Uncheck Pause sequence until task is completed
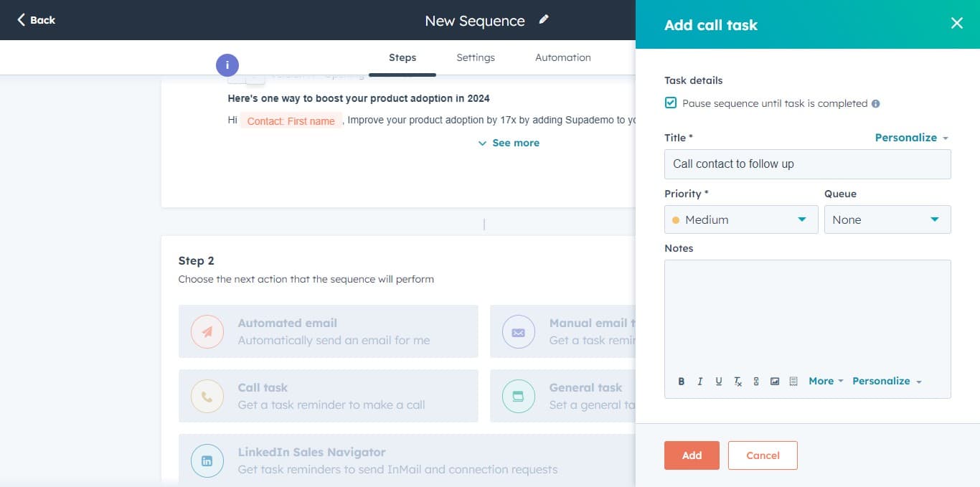The width and height of the screenshot is (980, 487). (671, 103)
